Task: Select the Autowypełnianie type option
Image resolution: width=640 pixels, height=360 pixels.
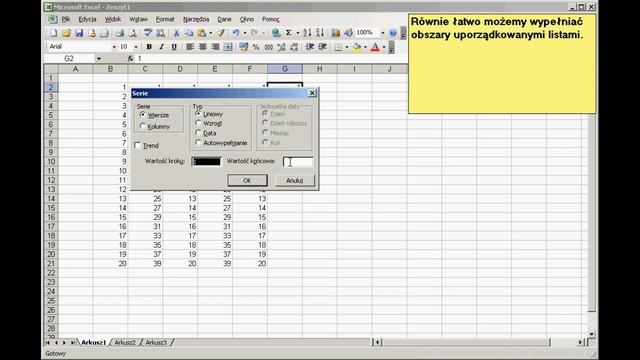Action: 221,143
